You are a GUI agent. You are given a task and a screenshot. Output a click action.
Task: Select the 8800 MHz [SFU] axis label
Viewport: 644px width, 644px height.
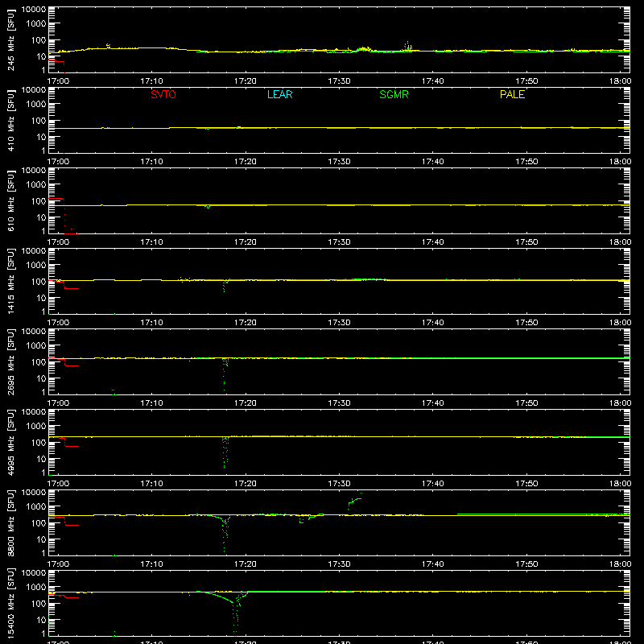click(11, 522)
